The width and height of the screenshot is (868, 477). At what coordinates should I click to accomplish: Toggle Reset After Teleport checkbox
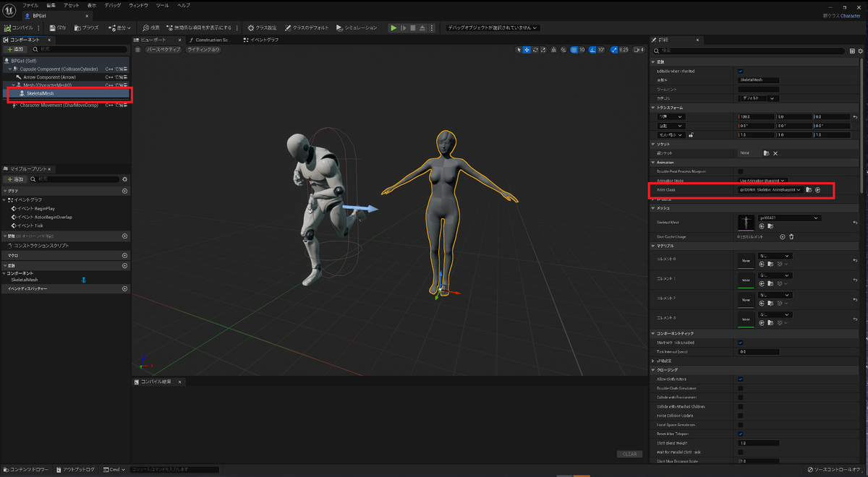tap(740, 434)
